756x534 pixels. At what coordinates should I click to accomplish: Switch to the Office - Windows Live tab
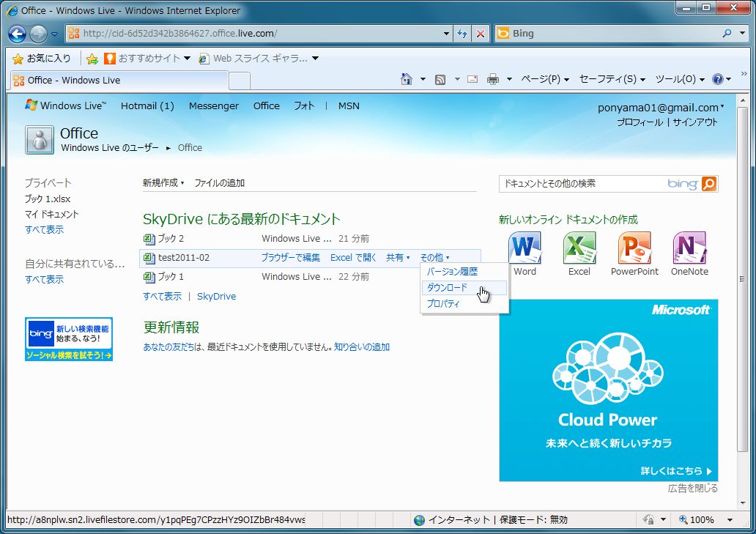119,81
